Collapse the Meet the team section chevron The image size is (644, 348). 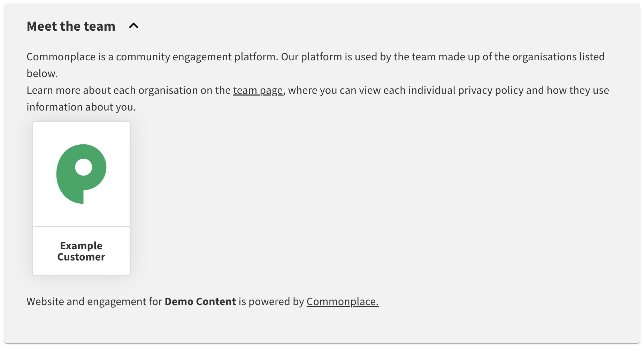133,26
